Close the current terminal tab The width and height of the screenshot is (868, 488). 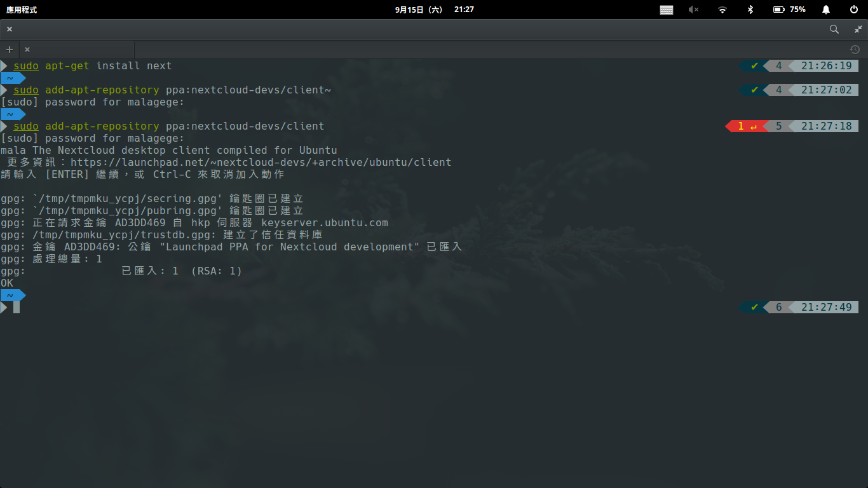click(27, 50)
